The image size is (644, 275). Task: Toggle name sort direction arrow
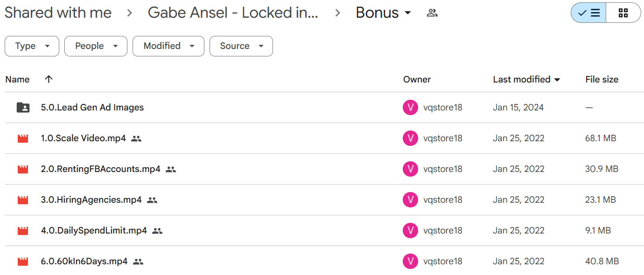pos(49,79)
